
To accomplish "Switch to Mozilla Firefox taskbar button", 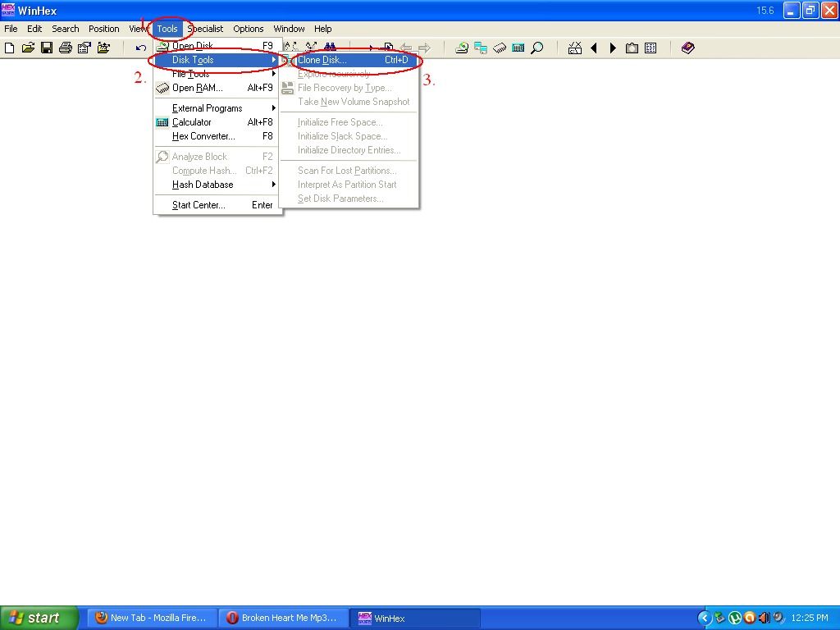I will click(153, 619).
